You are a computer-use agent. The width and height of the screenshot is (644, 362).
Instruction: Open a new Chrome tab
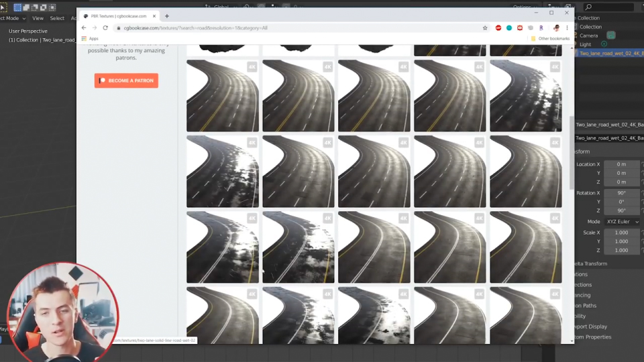pos(167,16)
